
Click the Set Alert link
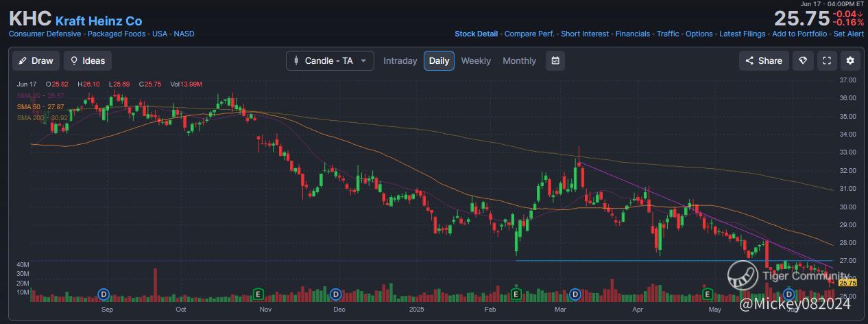click(848, 34)
